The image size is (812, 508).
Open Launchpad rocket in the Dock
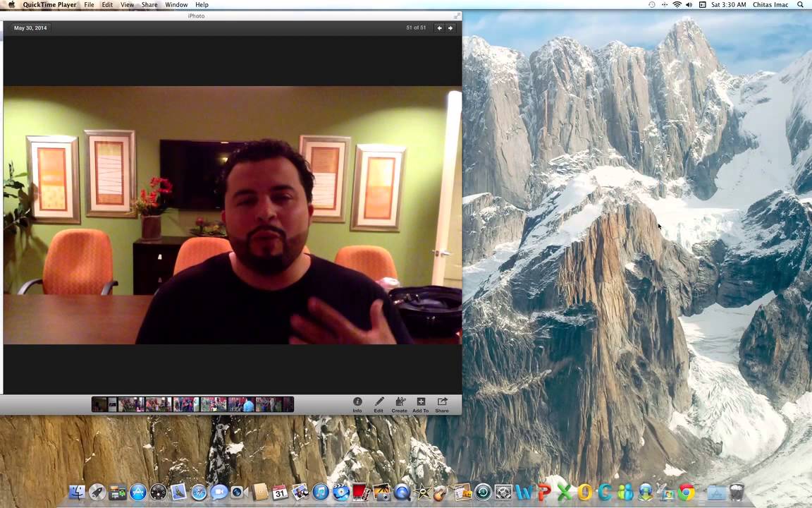click(97, 491)
